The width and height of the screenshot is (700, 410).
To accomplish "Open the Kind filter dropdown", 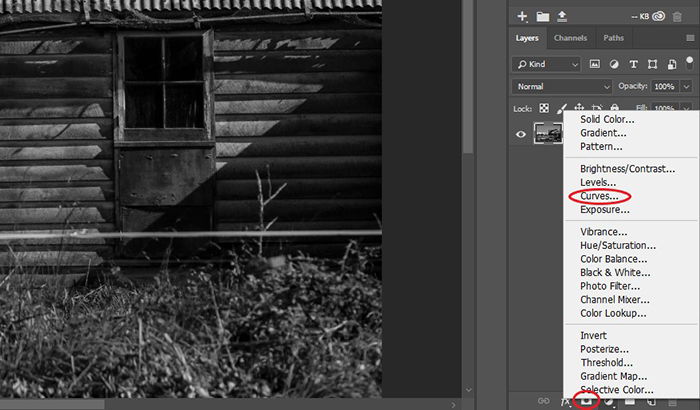I will (546, 64).
